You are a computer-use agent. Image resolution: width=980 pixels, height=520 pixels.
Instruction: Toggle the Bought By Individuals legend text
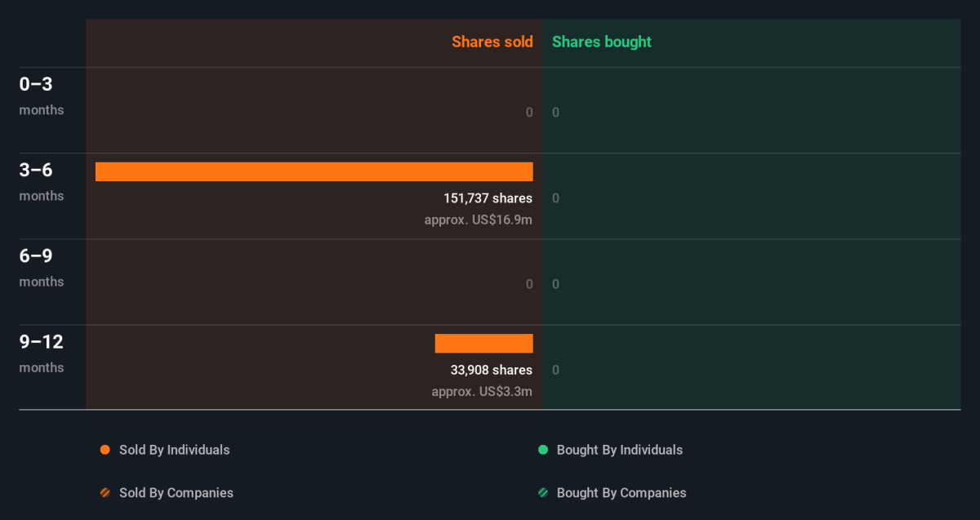(x=619, y=450)
